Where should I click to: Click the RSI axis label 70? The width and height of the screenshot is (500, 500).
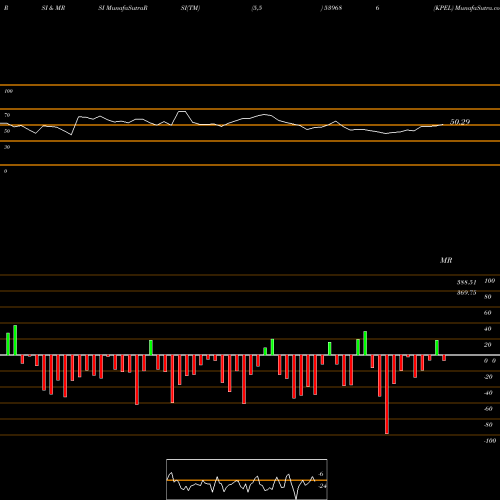click(x=7, y=115)
